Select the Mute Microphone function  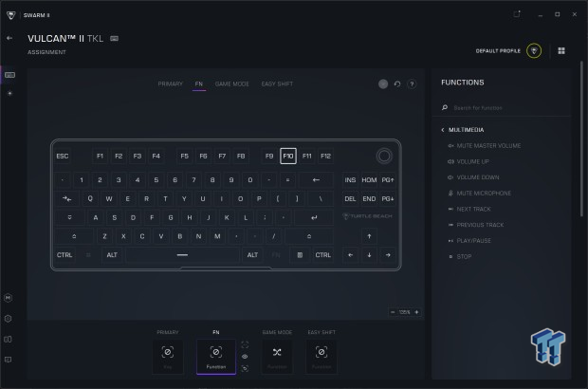pyautogui.click(x=479, y=194)
